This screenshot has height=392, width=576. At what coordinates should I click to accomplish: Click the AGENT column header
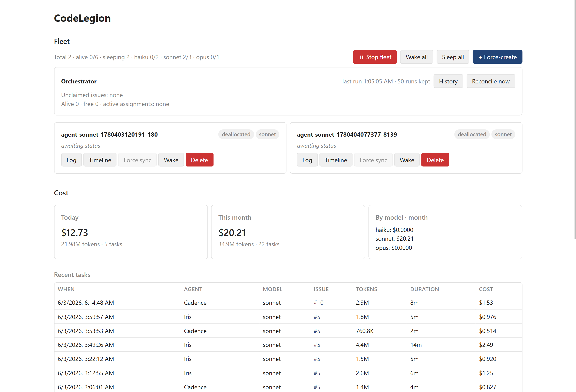tap(193, 289)
